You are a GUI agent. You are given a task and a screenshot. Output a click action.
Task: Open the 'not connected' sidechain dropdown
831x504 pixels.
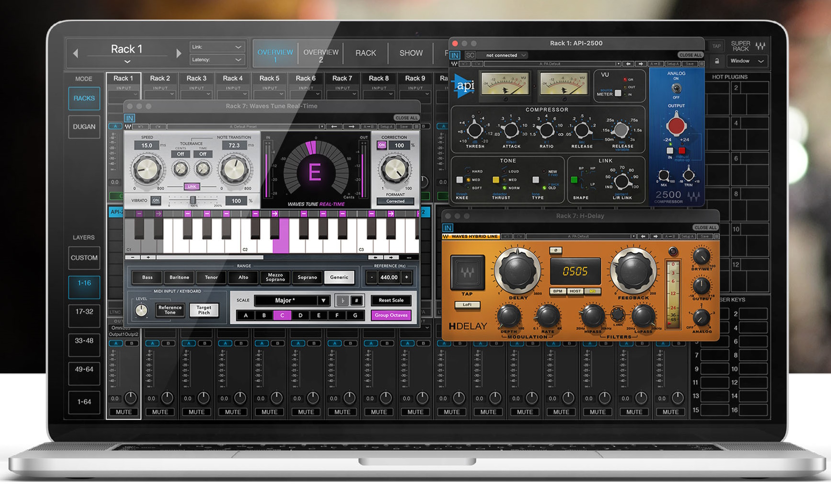pos(503,55)
